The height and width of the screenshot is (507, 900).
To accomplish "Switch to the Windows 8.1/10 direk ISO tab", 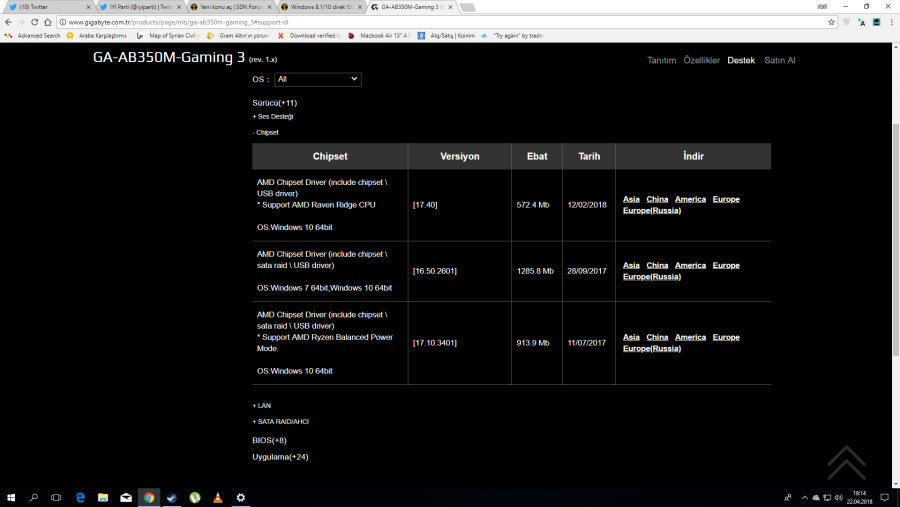I will (x=321, y=7).
